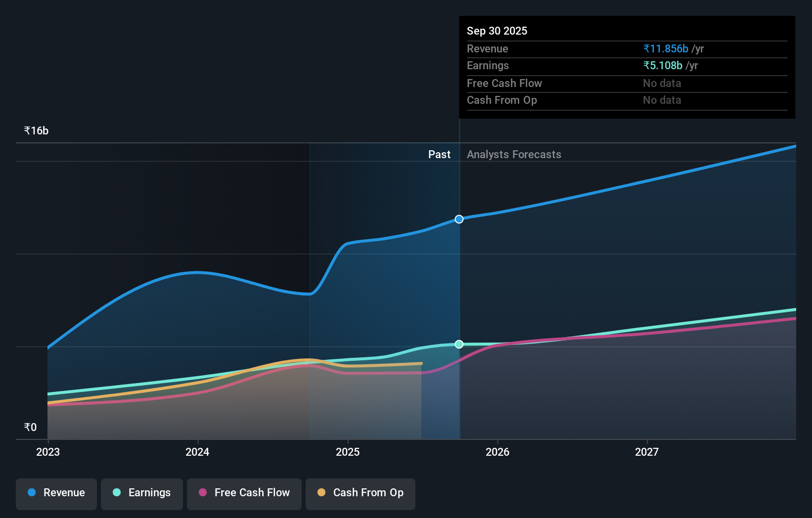Click the 2025 label on the x-axis

[x=348, y=452]
